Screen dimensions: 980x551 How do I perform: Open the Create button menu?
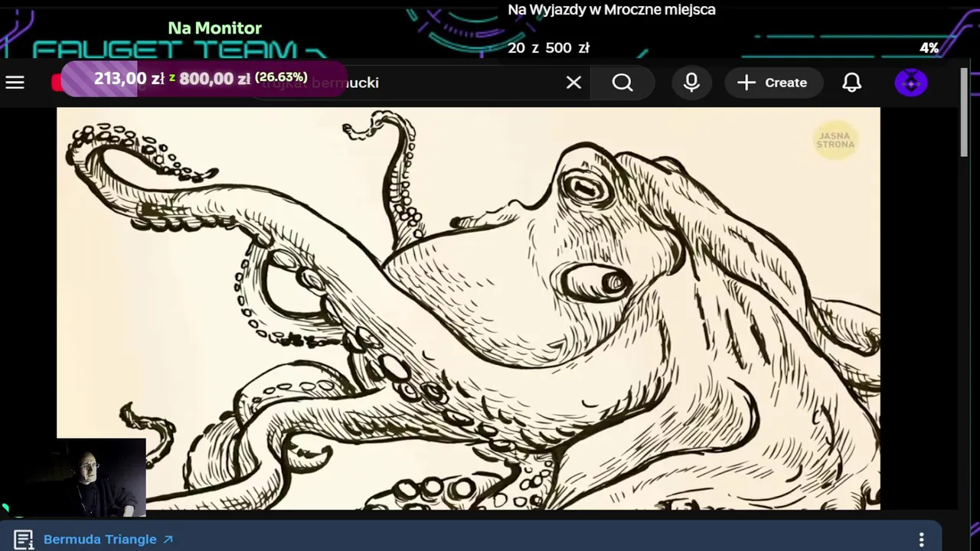pos(773,83)
